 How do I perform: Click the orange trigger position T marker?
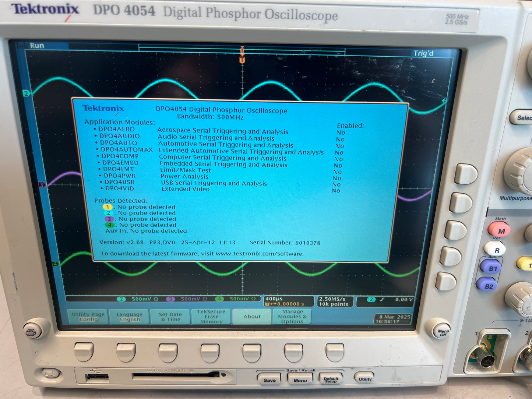click(242, 60)
